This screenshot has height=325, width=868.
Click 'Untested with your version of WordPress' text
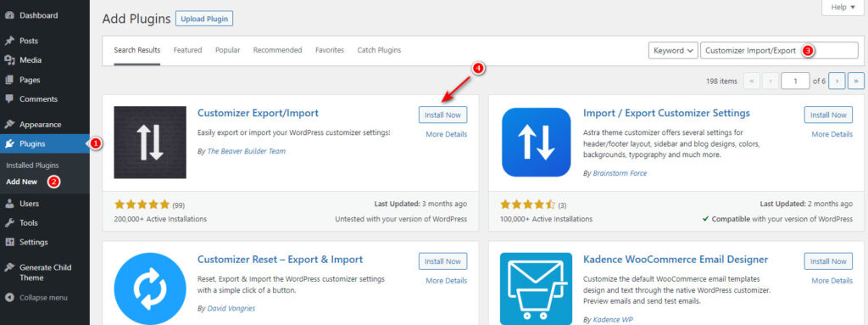[x=401, y=219]
